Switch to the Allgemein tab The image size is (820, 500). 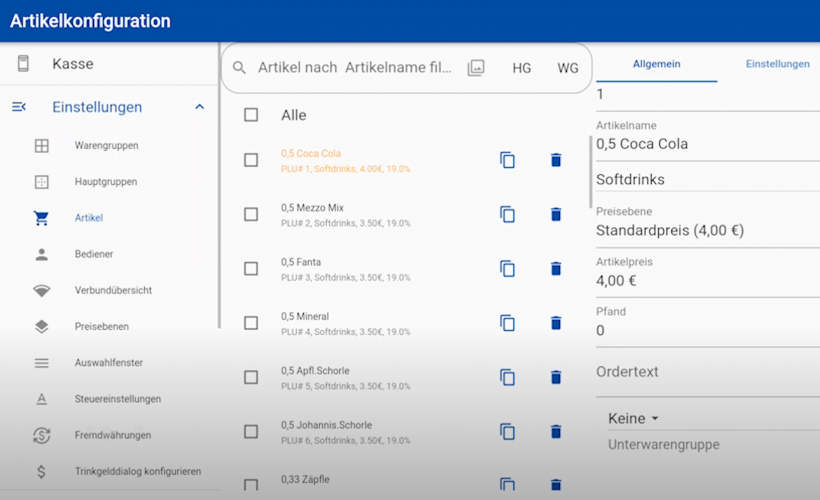click(x=656, y=64)
